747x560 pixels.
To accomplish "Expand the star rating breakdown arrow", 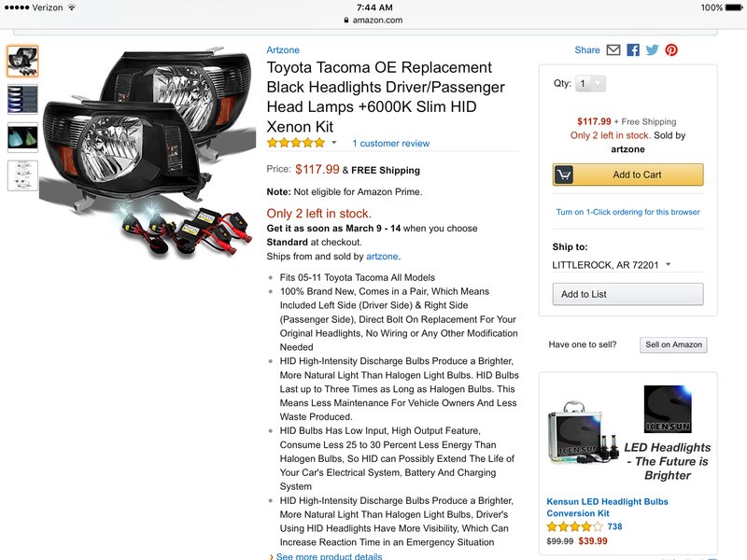I will [x=334, y=143].
